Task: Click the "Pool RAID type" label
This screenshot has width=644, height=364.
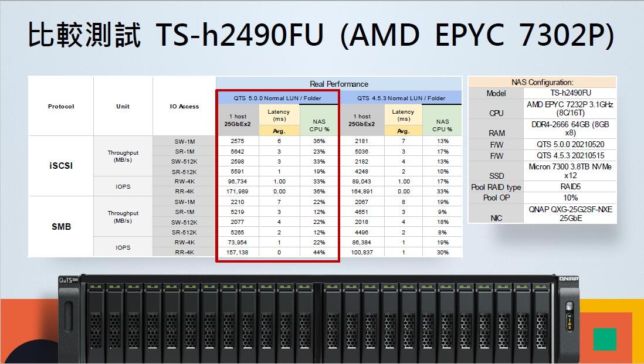Action: click(496, 187)
